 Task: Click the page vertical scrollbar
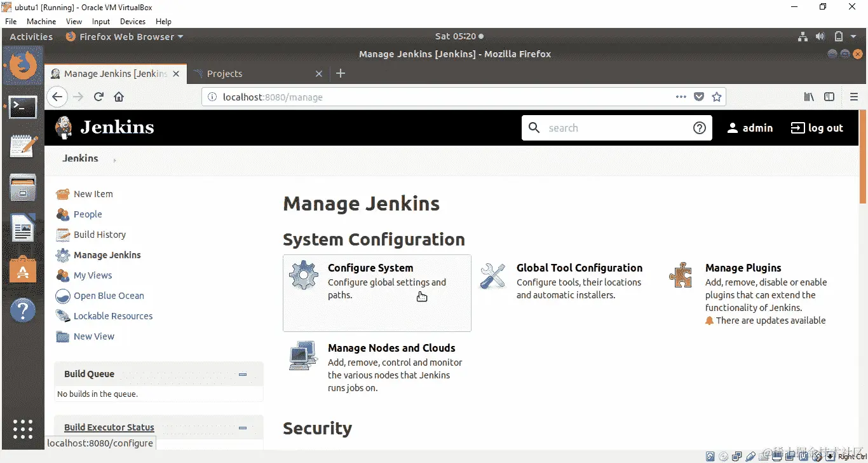[x=863, y=156]
